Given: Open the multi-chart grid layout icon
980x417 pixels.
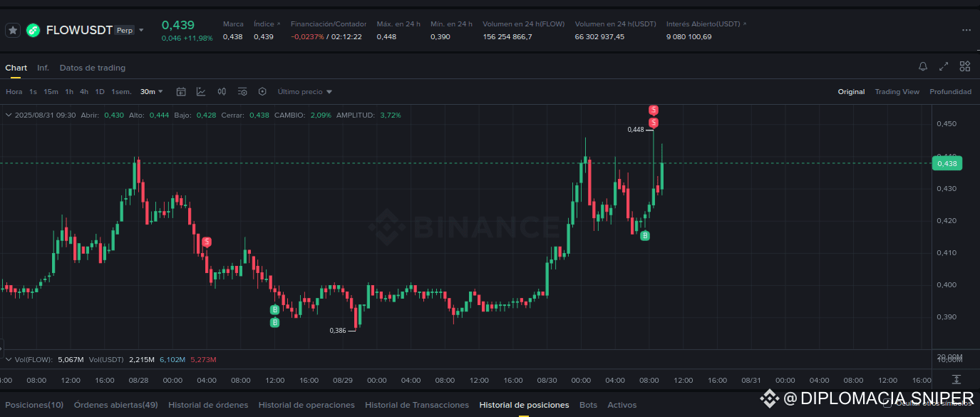Looking at the screenshot, I should click(965, 67).
